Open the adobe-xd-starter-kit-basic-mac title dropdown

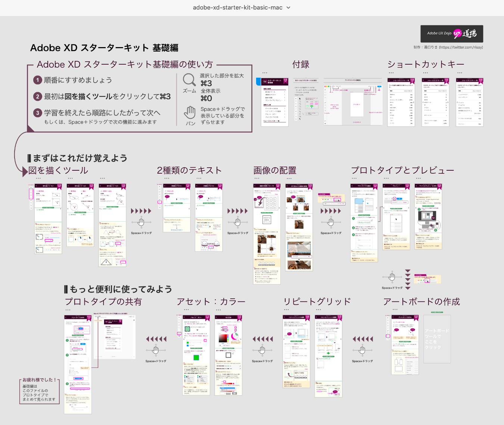tap(241, 7)
